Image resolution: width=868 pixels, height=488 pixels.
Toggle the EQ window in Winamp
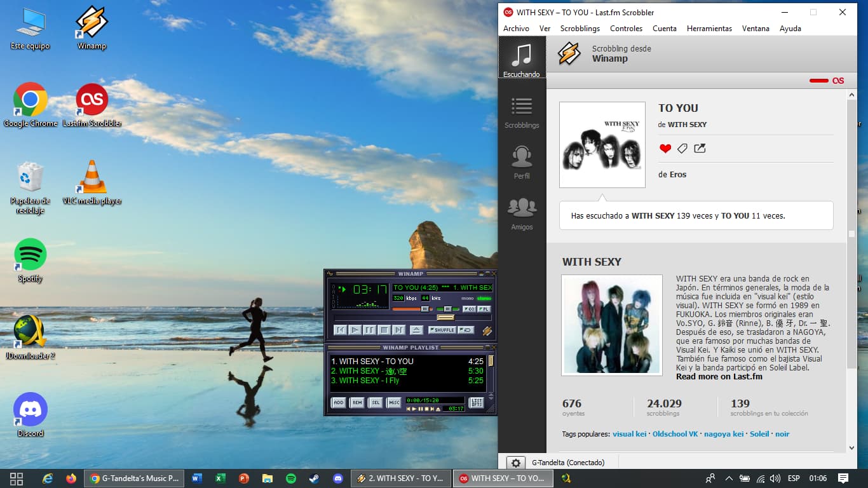(469, 309)
